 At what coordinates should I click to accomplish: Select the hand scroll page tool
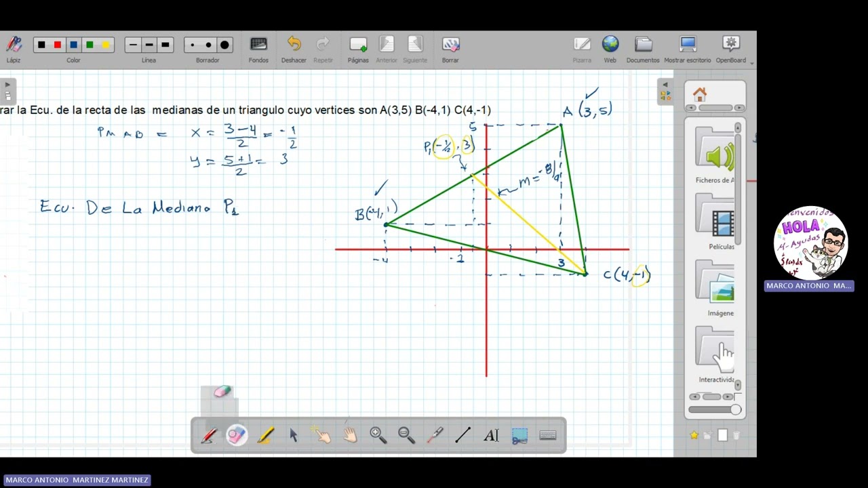point(350,436)
